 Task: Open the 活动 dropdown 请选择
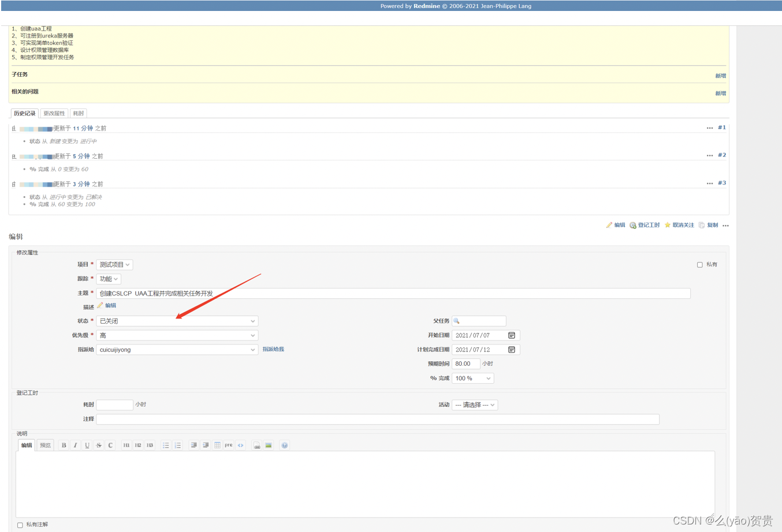[x=475, y=405]
